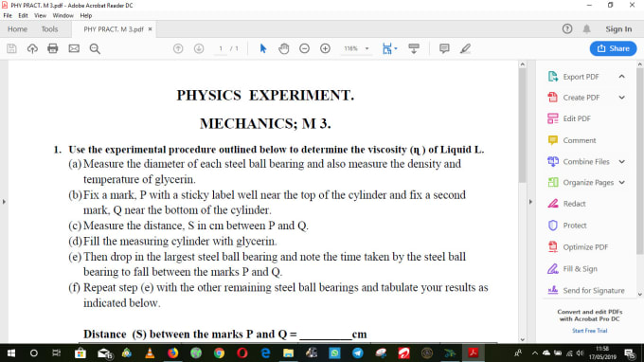Open the zoom percentage dropdown

point(367,48)
